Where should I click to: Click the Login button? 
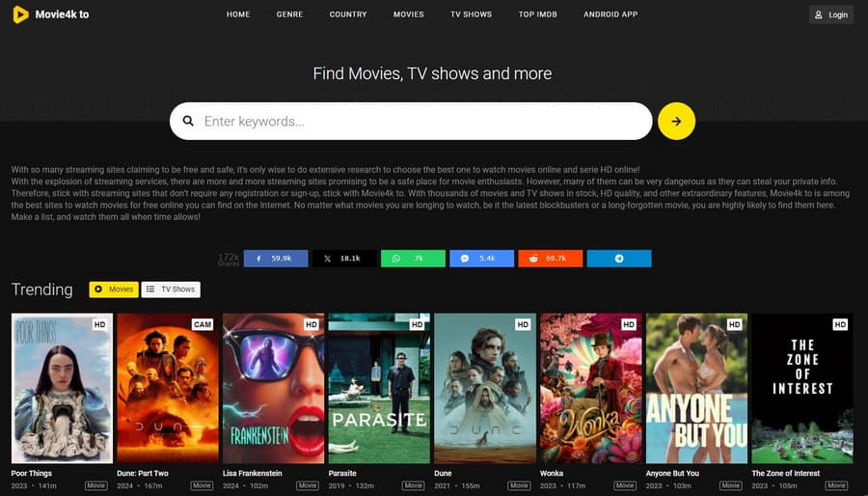831,14
